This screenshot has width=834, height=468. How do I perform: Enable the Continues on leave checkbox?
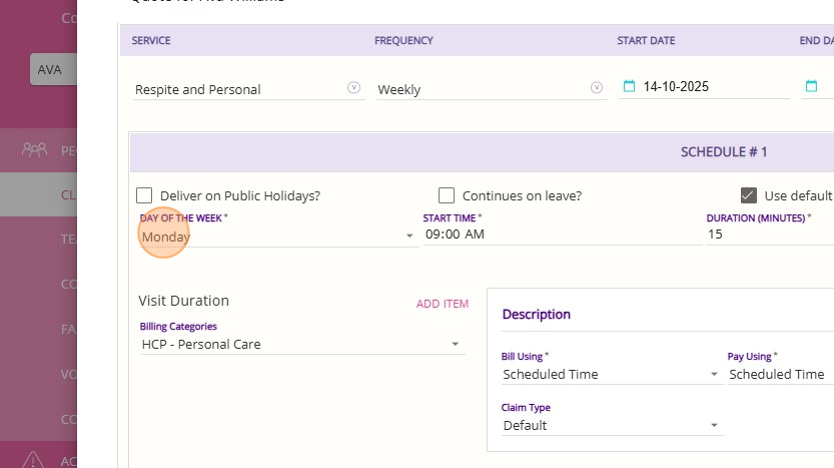(x=447, y=196)
